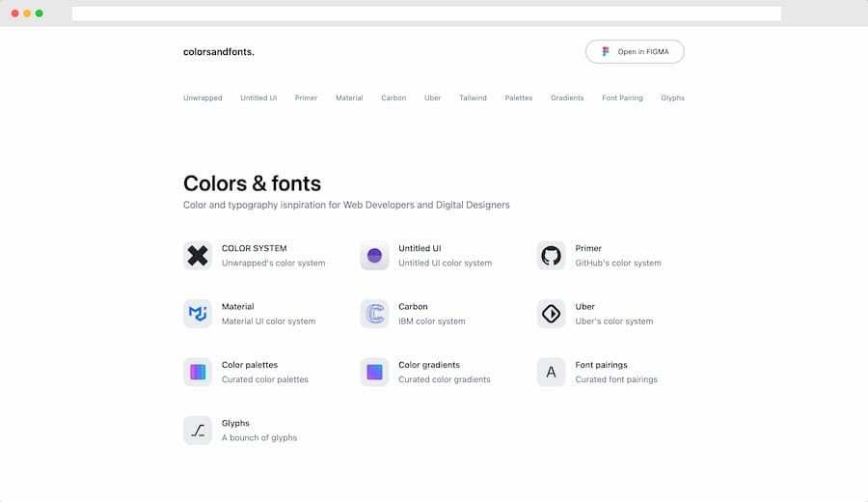Click 'IBM color system' description
Image resolution: width=868 pixels, height=502 pixels.
432,321
